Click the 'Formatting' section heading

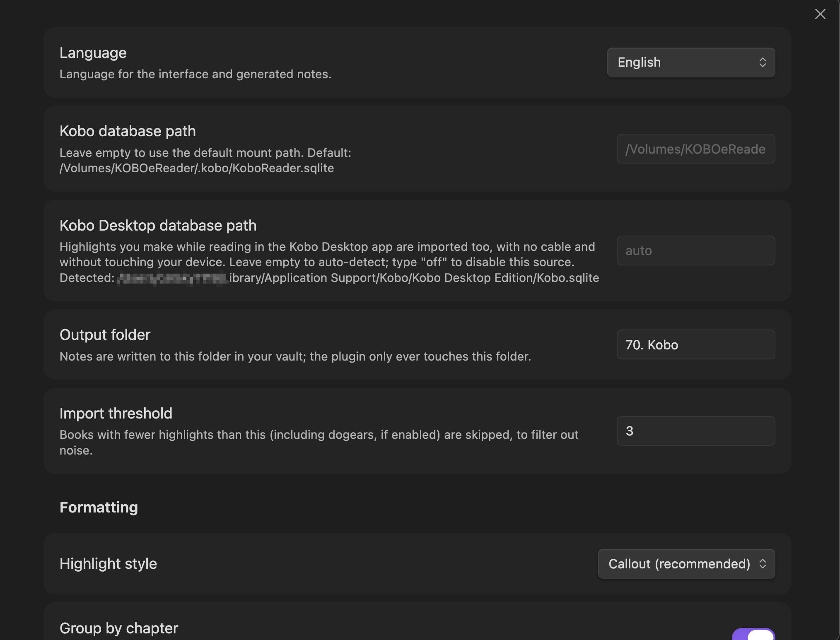99,507
